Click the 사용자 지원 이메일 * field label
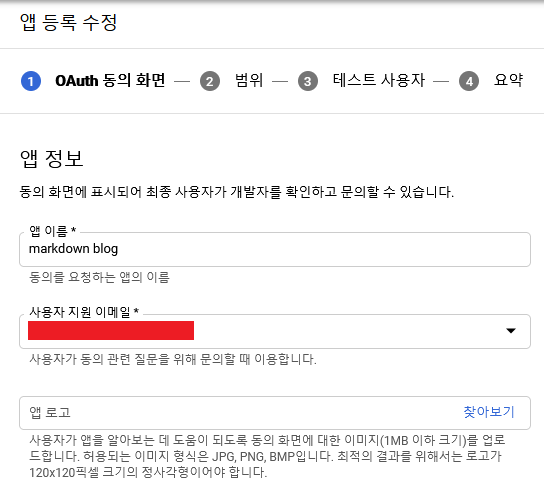 pos(84,312)
